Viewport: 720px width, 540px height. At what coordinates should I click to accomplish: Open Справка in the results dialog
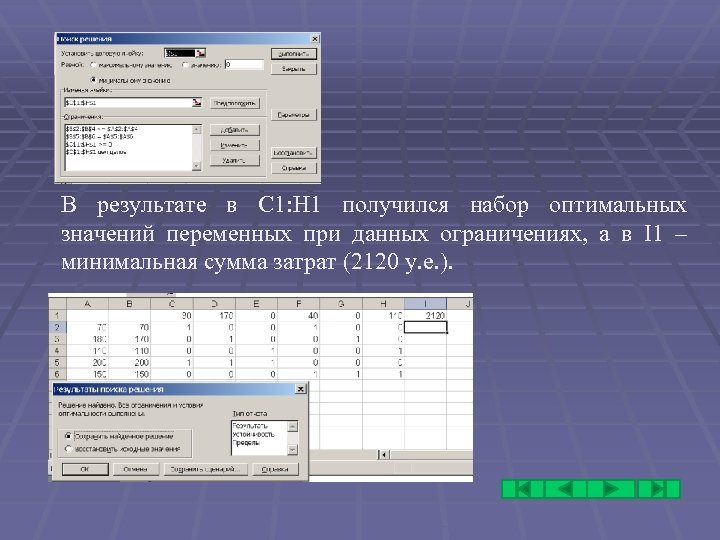(x=275, y=469)
